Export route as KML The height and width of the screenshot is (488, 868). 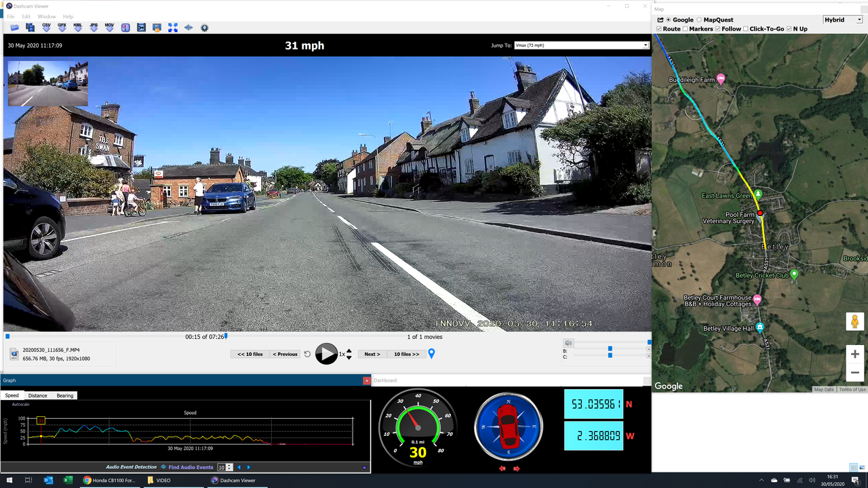78,28
